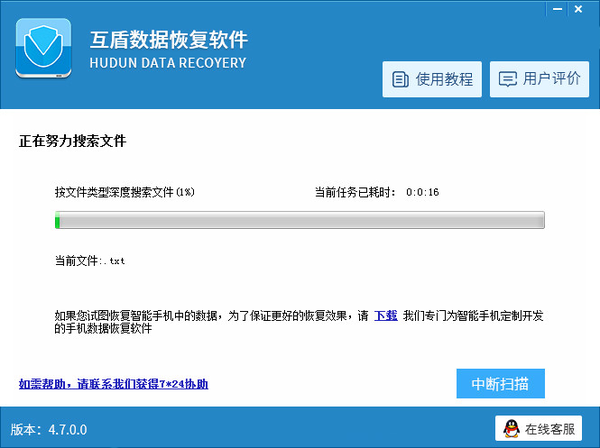Click the 下载 download link
This screenshot has width=600, height=448.
pos(385,316)
